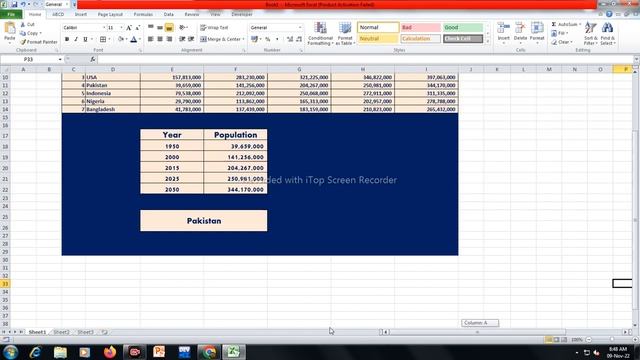
Task: Open the Fill dropdown
Action: 560,33
